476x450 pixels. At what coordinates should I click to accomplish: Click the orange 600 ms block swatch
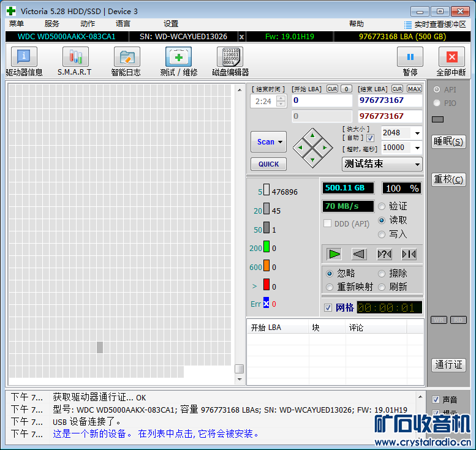coord(266,265)
